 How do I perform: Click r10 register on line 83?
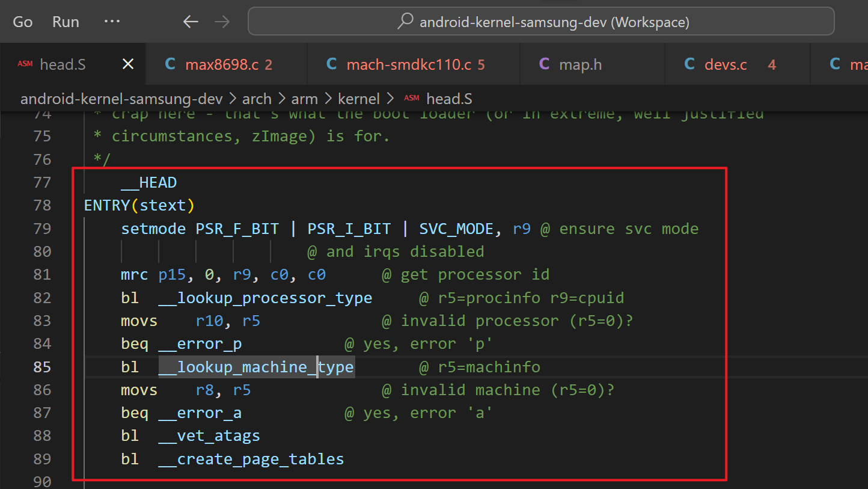click(210, 321)
